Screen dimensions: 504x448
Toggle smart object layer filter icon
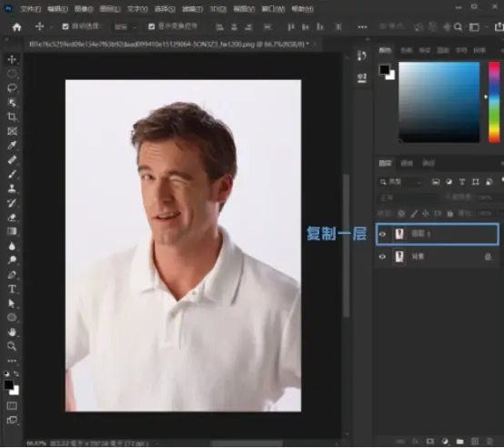coord(489,182)
